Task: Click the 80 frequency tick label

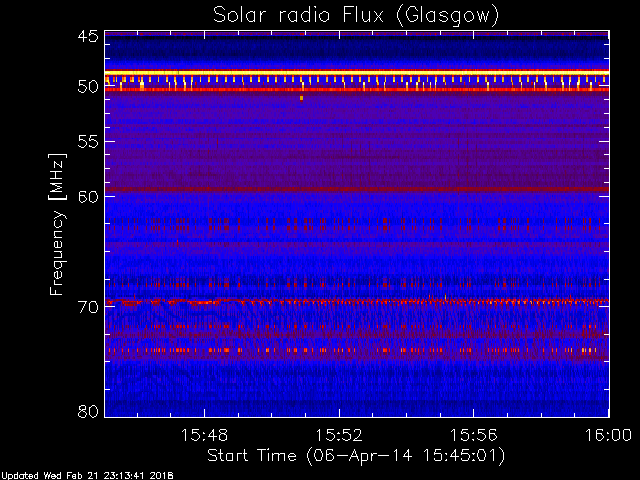Action: tap(88, 411)
